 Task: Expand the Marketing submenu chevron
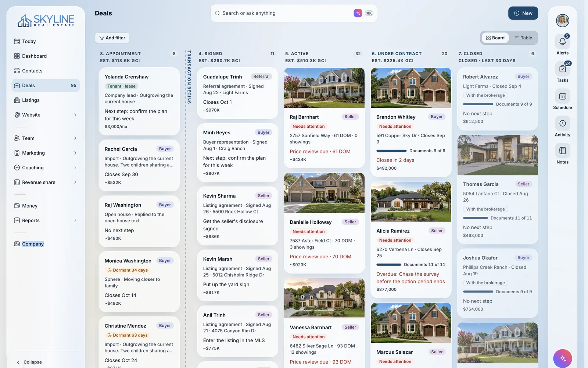[x=75, y=153]
